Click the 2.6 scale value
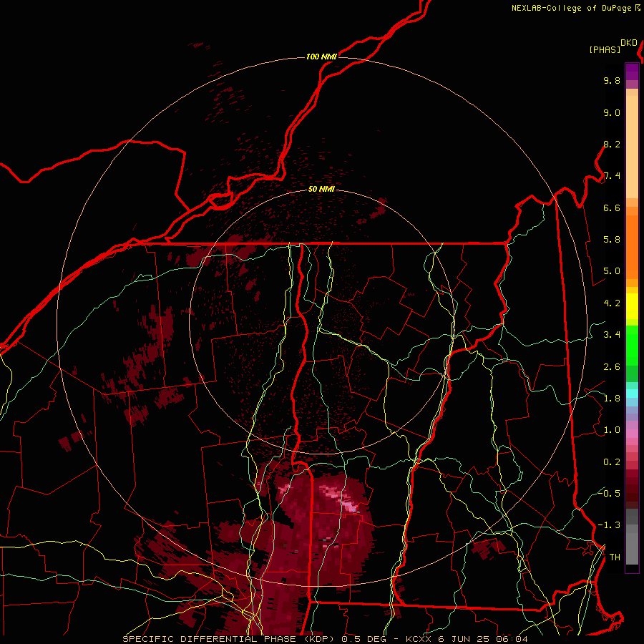This screenshot has width=644, height=644. (612, 367)
